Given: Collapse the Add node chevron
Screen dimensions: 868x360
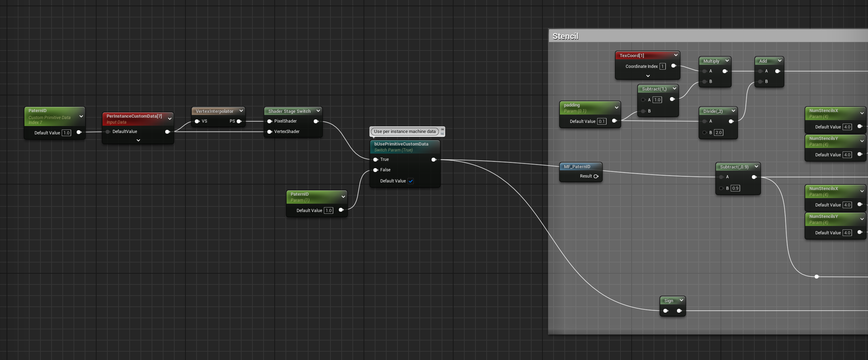Looking at the screenshot, I should (x=780, y=61).
